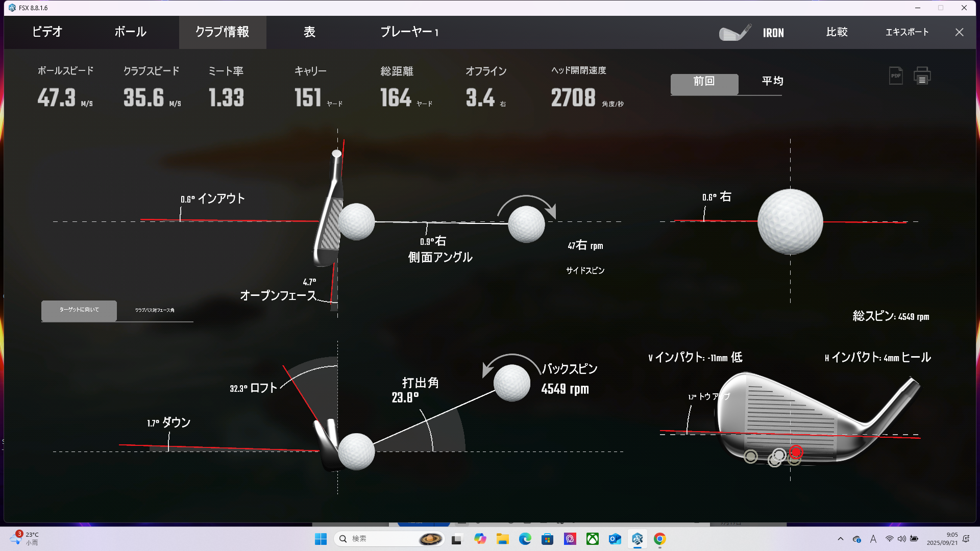This screenshot has height=551, width=980.
Task: Open File Explorer from taskbar
Action: point(502,539)
